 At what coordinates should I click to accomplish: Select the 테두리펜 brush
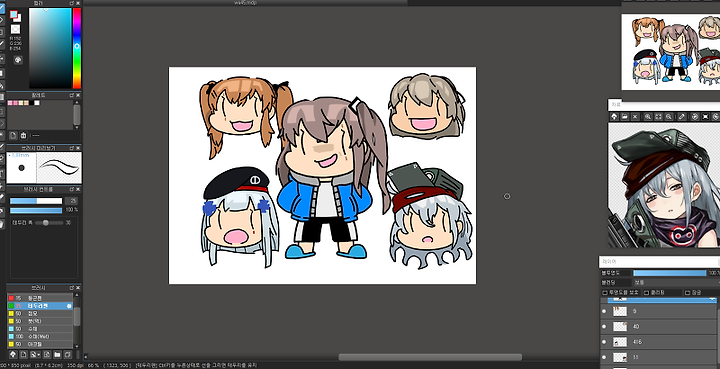(40, 306)
